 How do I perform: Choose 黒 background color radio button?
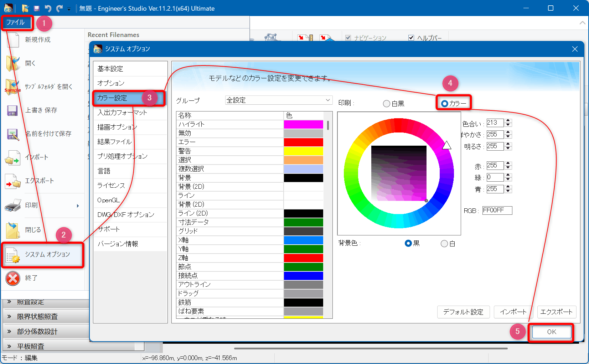click(408, 244)
